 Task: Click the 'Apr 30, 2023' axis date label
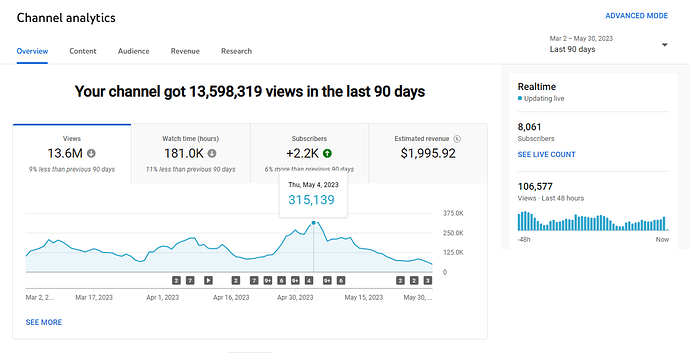click(295, 298)
